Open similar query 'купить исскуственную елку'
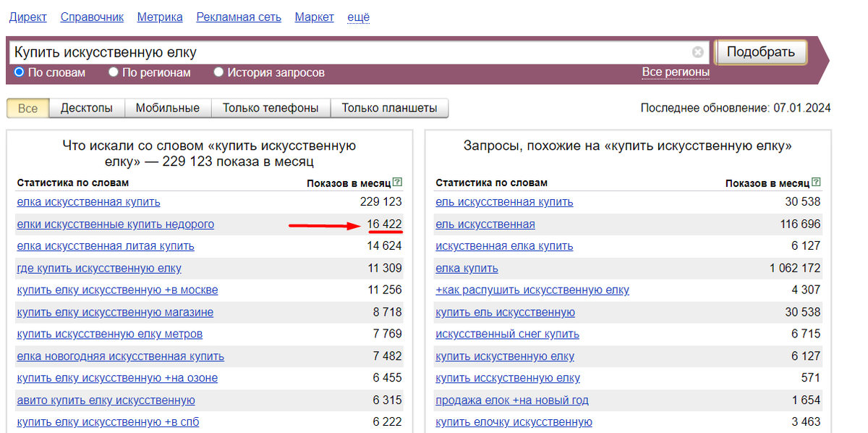The height and width of the screenshot is (433, 868). click(508, 379)
